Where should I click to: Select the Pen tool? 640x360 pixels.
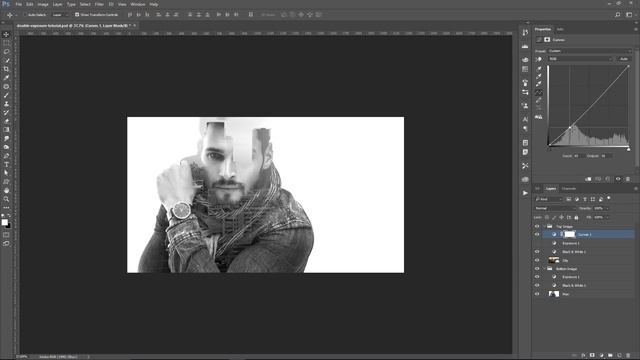tap(6, 156)
